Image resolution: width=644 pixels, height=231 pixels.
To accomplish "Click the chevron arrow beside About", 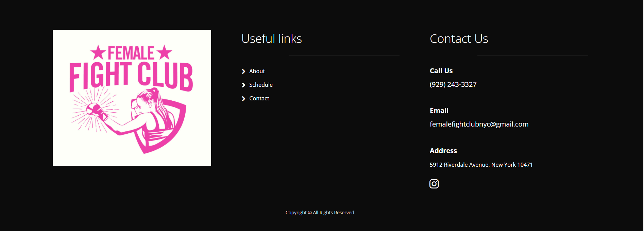I will 243,71.
